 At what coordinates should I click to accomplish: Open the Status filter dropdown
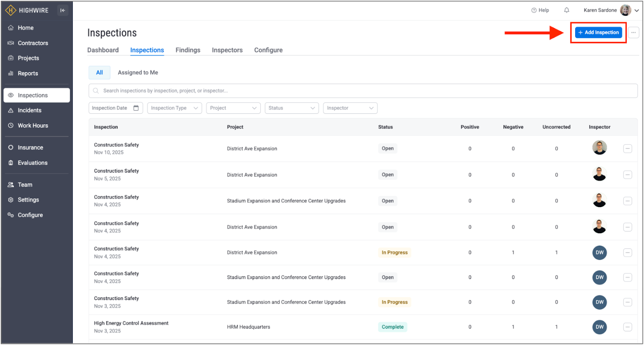pos(291,108)
